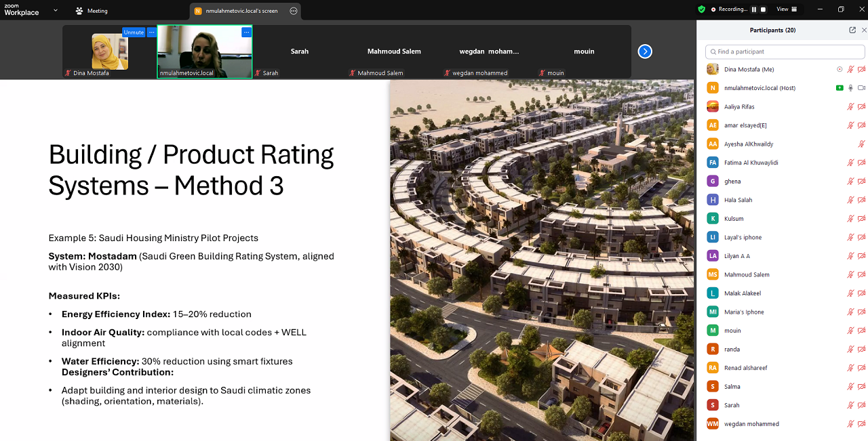Switch to the Meeting tab
Viewport: 868px width, 441px height.
click(92, 11)
